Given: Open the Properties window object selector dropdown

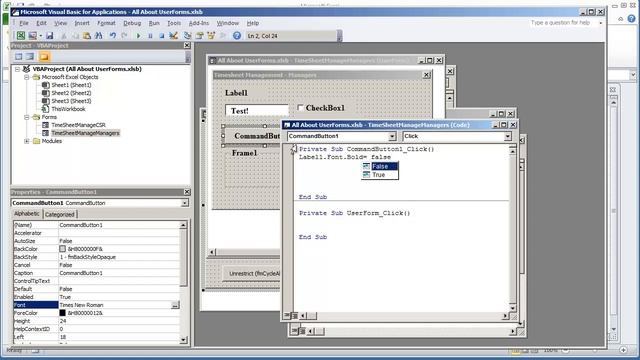Looking at the screenshot, I should pos(184,203).
